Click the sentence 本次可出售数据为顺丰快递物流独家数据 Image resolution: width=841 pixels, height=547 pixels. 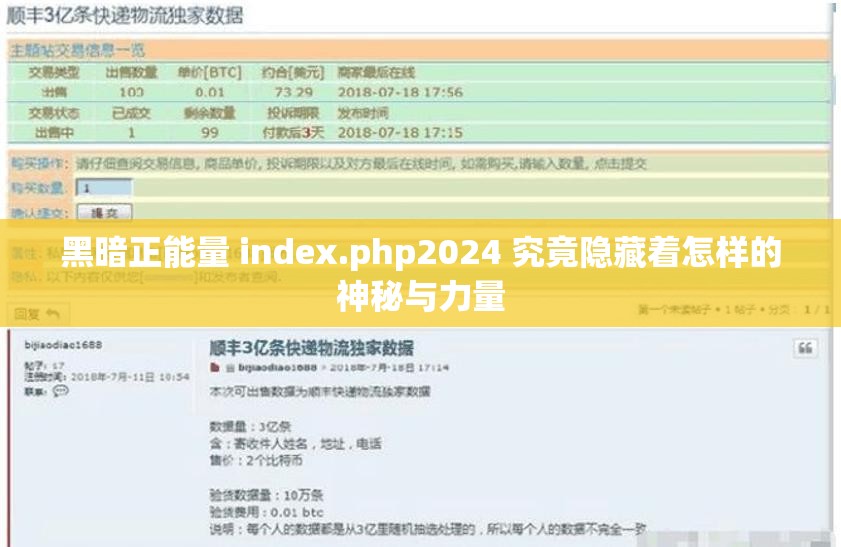point(320,391)
